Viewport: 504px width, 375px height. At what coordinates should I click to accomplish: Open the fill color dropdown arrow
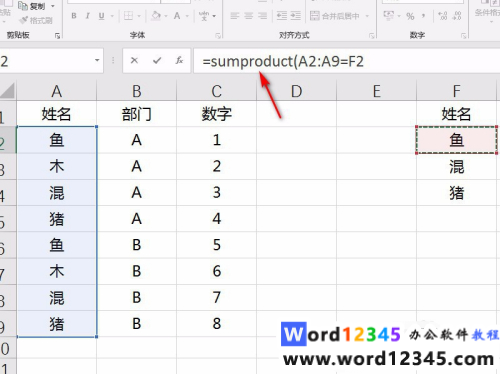(x=166, y=16)
